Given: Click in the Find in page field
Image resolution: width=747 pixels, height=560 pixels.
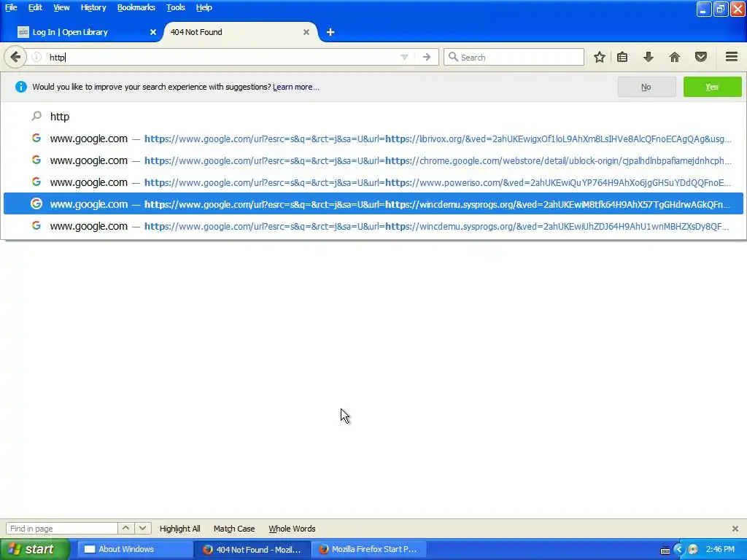Looking at the screenshot, I should [62, 528].
